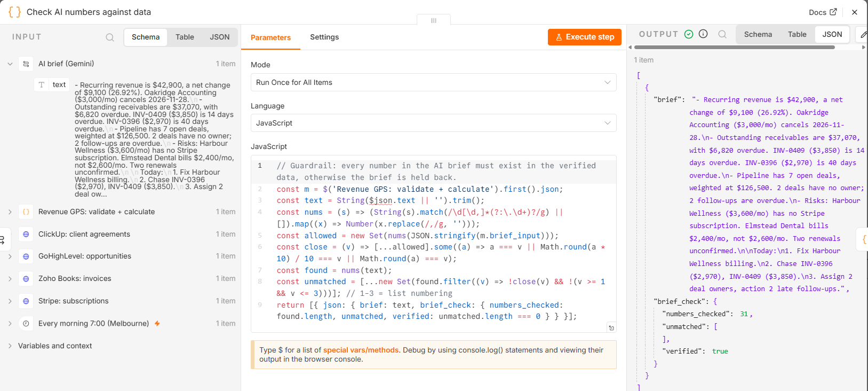This screenshot has height=391, width=868.
Task: Click the AI brief (Gemini) node icon
Action: point(26,64)
